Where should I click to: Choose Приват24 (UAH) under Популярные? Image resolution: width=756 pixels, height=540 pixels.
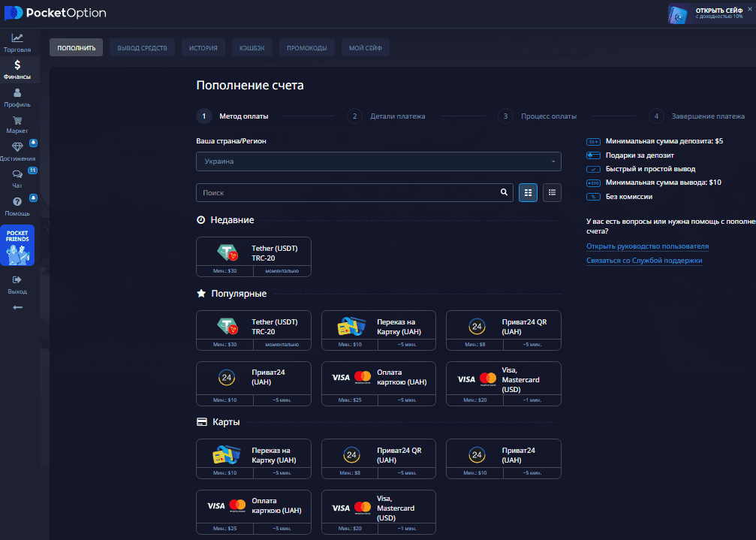coord(254,384)
